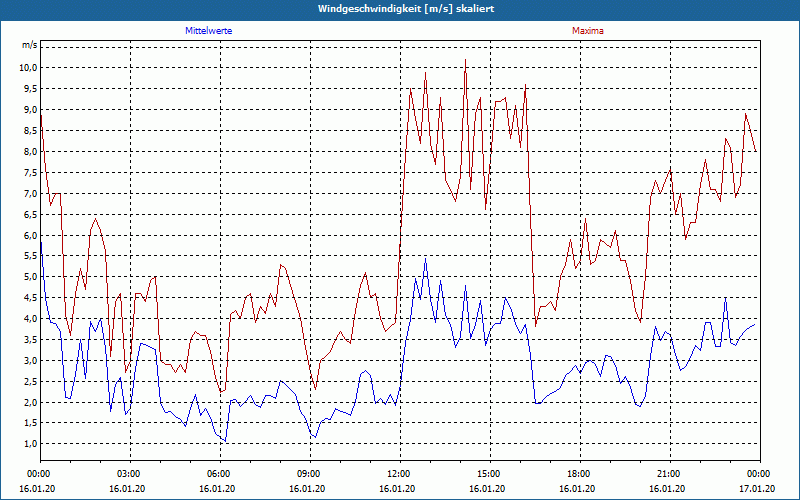Select the 4,5 y-axis label

(x=31, y=297)
